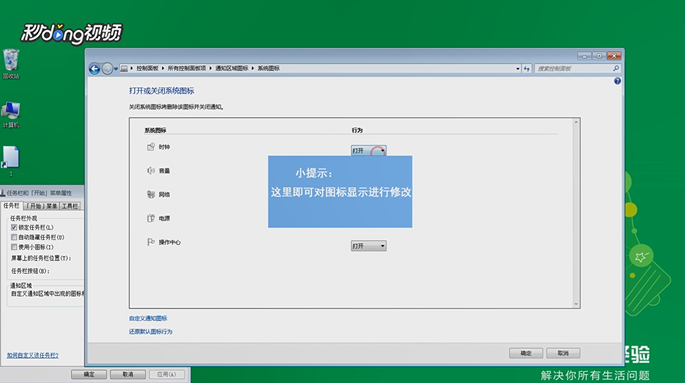Switch to「开始」菜单 tab
This screenshot has height=383, width=685.
(x=41, y=206)
